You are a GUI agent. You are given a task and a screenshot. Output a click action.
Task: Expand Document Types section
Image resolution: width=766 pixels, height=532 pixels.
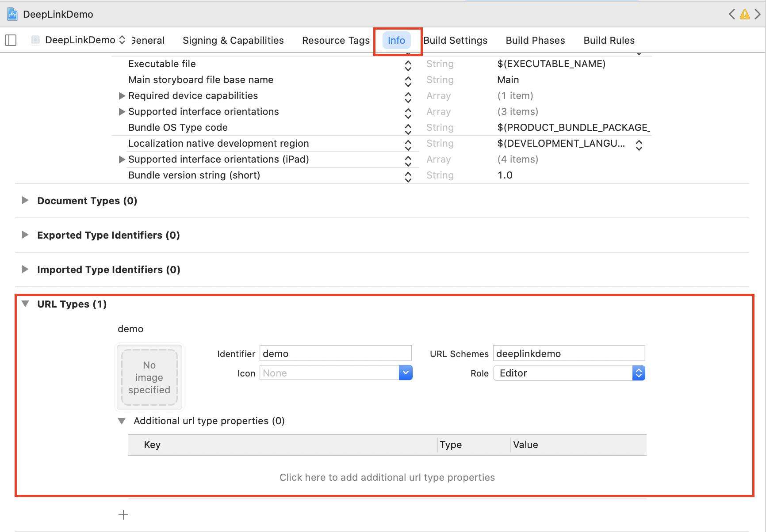tap(25, 200)
